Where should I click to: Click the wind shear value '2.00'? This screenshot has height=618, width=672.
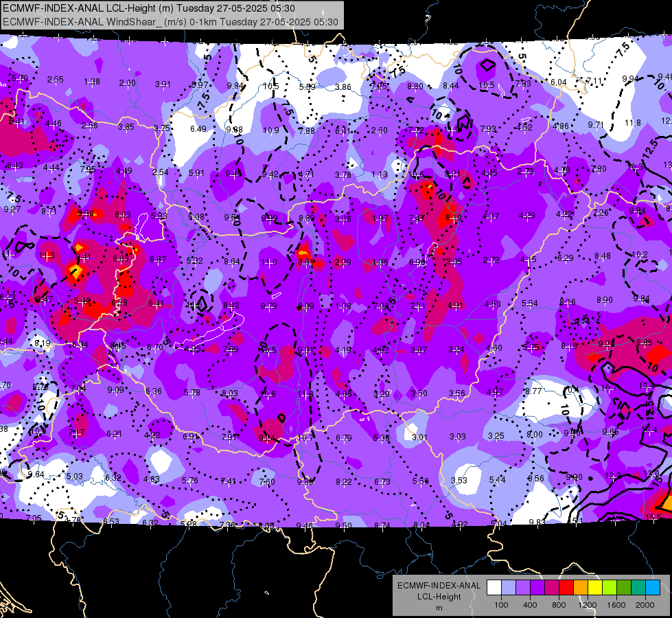click(127, 83)
